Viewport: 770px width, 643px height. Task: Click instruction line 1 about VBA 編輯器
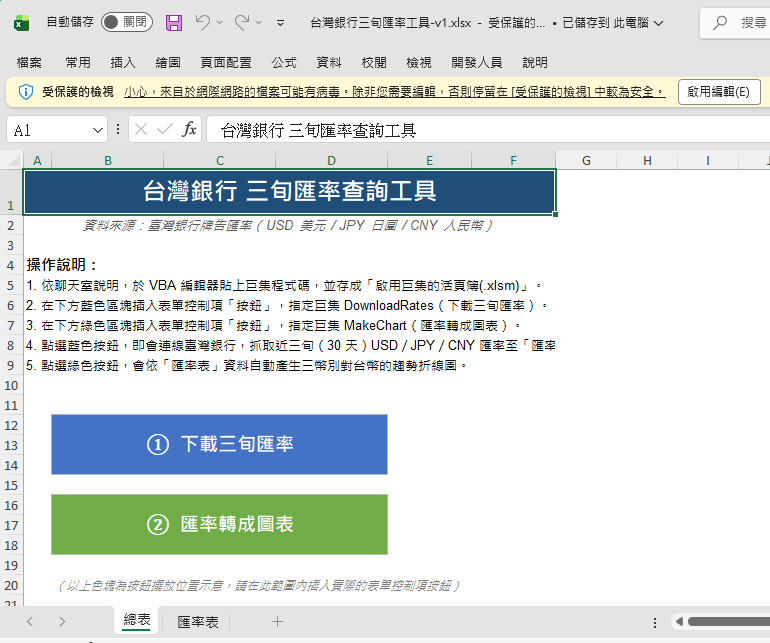coord(284,285)
